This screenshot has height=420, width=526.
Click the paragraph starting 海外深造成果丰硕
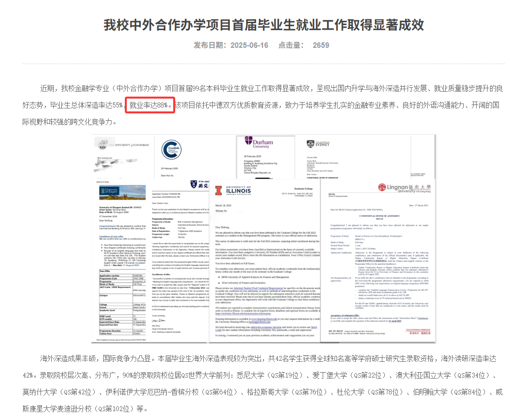tap(263, 384)
